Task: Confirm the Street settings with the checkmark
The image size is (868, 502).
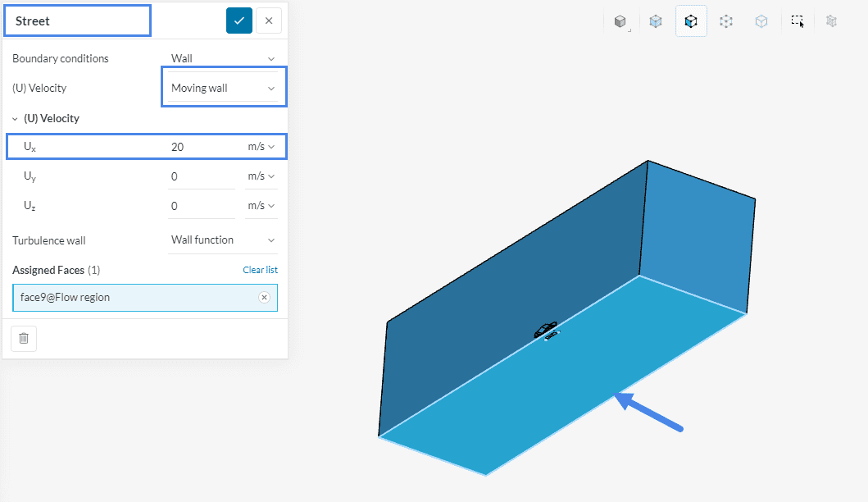Action: [239, 21]
